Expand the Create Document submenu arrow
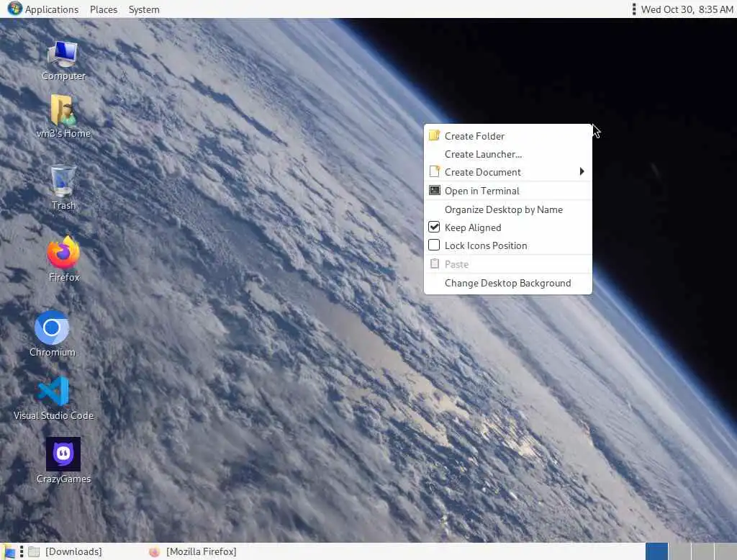Viewport: 737px width, 560px height. pyautogui.click(x=582, y=171)
